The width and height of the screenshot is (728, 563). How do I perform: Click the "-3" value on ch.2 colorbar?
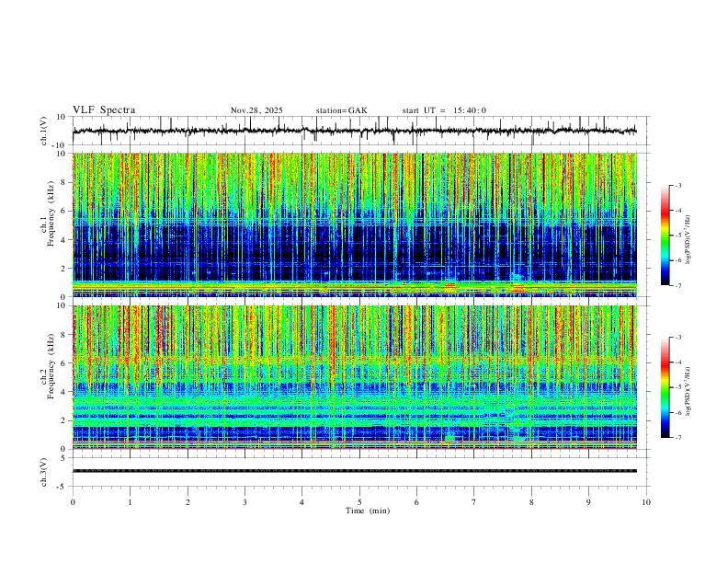678,338
